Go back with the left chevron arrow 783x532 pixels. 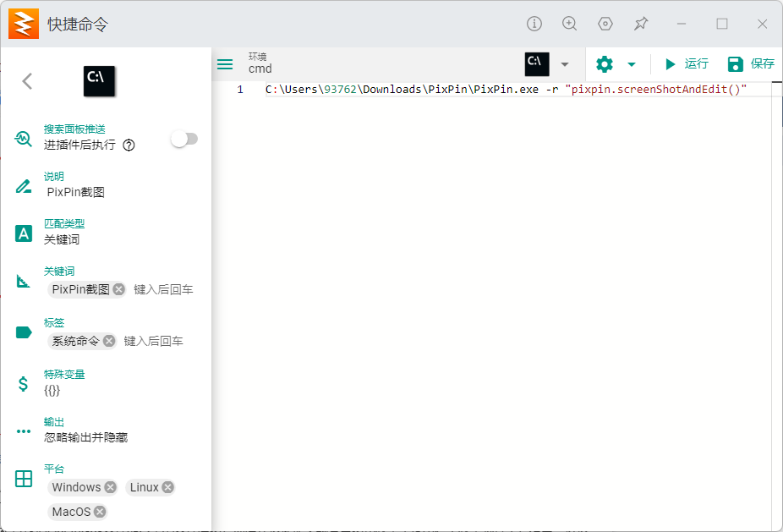[27, 81]
